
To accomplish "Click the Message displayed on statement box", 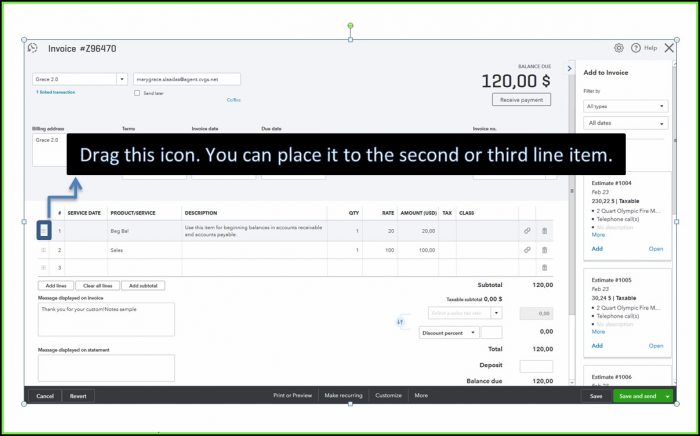I will (x=106, y=368).
